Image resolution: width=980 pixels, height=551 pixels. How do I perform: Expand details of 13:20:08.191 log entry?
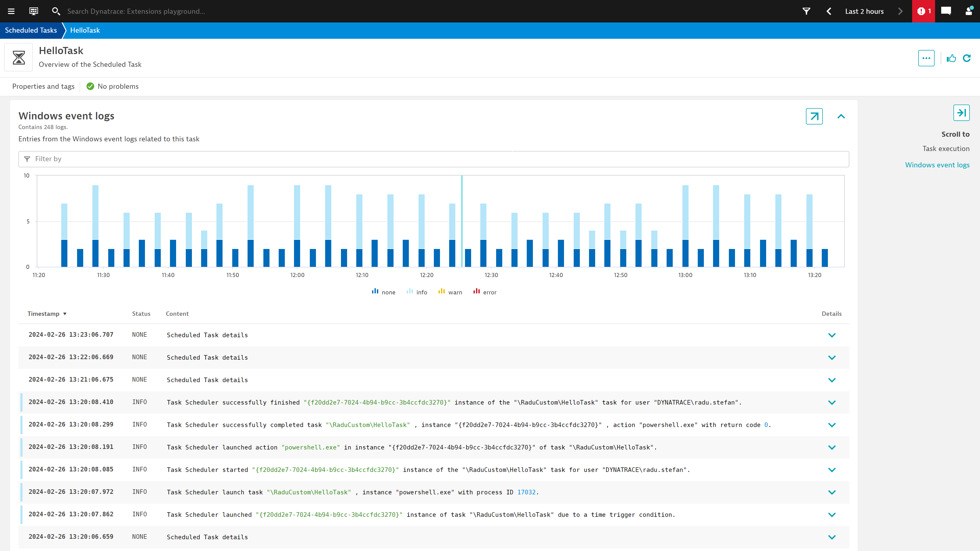tap(832, 447)
